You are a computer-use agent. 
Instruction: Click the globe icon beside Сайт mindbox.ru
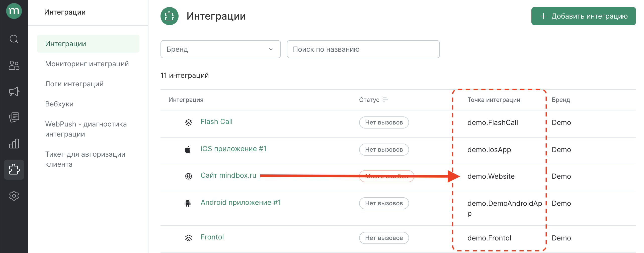point(188,176)
